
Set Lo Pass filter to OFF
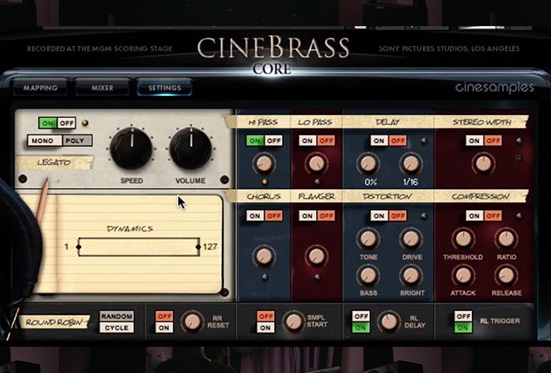coord(326,141)
